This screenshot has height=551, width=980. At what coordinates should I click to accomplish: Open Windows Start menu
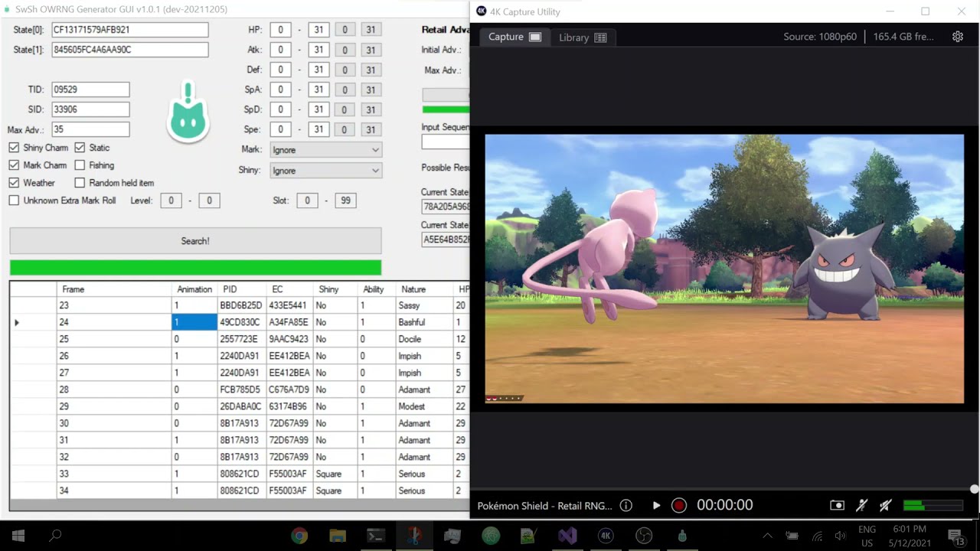click(18, 536)
